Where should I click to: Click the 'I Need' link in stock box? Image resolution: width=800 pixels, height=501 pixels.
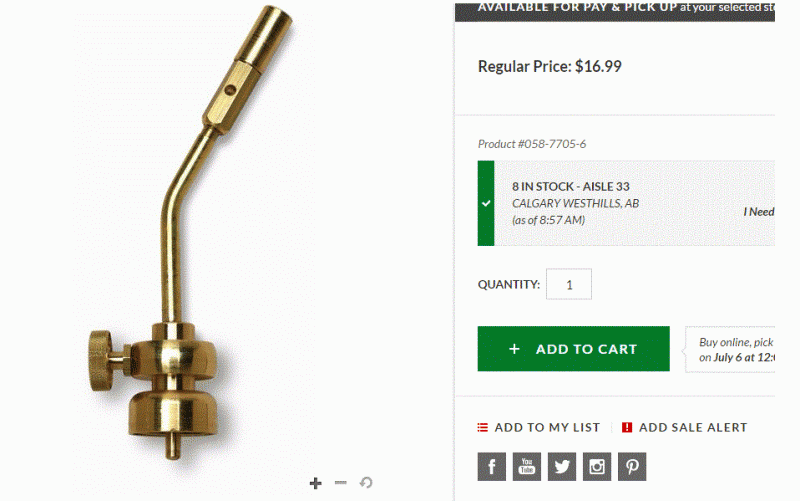759,212
